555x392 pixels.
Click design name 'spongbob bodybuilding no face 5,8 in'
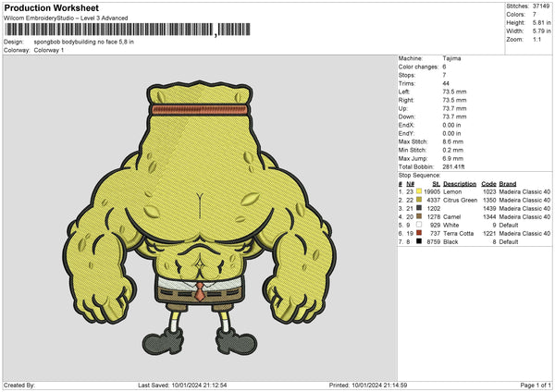point(84,42)
